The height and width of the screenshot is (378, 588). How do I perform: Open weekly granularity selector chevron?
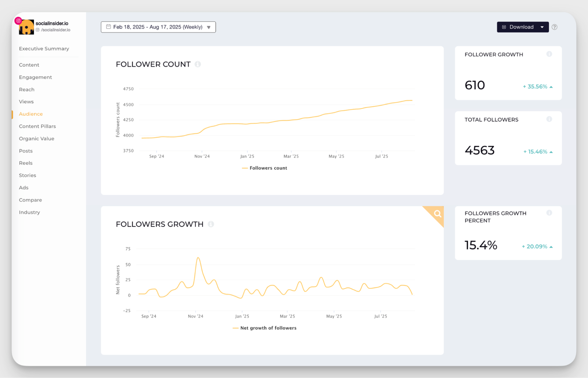click(x=208, y=27)
